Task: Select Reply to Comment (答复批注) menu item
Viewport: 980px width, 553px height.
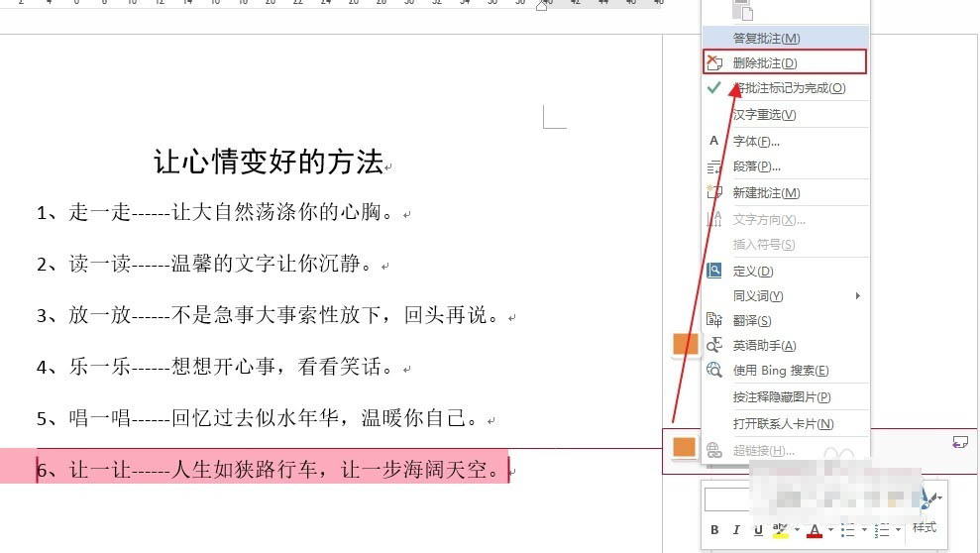Action: pos(766,38)
